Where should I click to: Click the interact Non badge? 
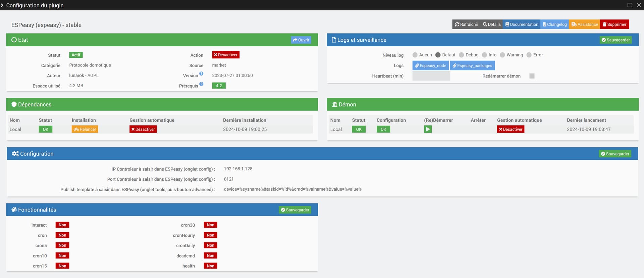tap(62, 225)
